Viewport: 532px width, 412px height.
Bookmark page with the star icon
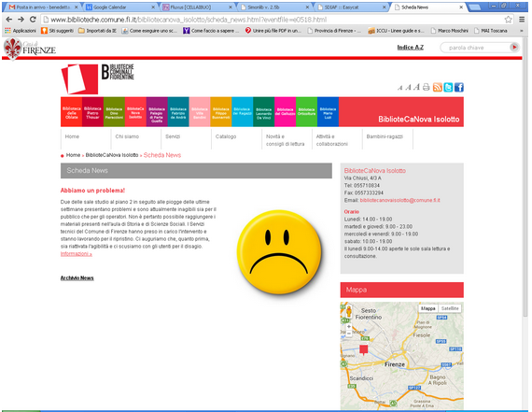[x=508, y=20]
